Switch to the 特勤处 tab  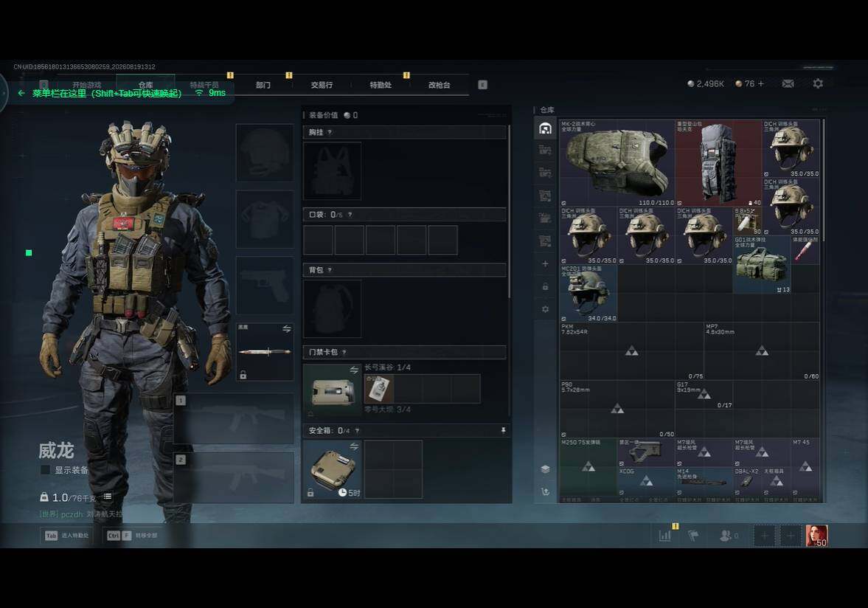pyautogui.click(x=381, y=85)
